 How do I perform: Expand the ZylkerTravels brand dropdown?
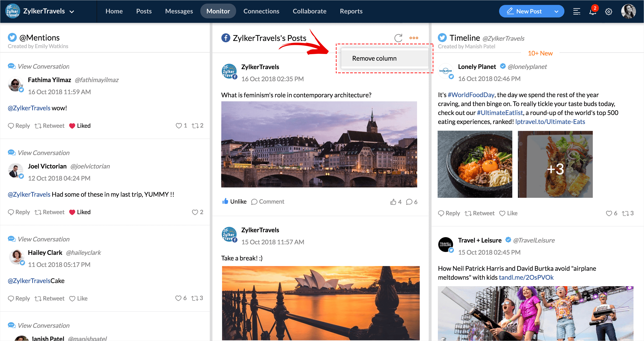coord(72,12)
